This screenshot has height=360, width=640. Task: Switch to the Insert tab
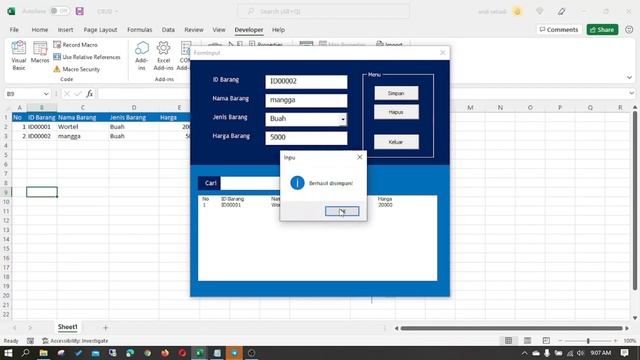point(65,30)
